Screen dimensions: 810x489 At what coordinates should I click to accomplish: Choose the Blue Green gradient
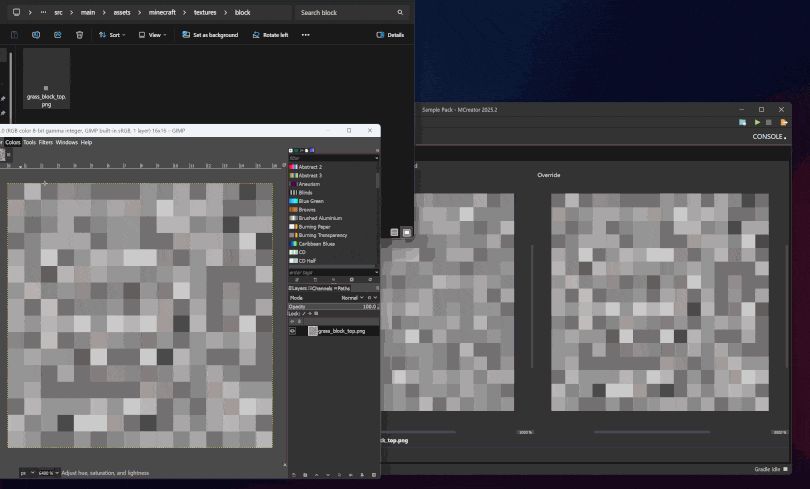(x=332, y=201)
